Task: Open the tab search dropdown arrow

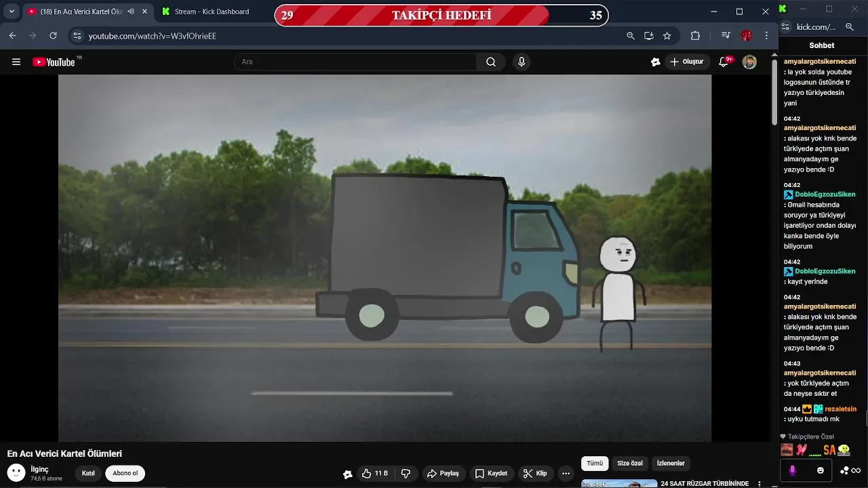Action: tap(12, 12)
